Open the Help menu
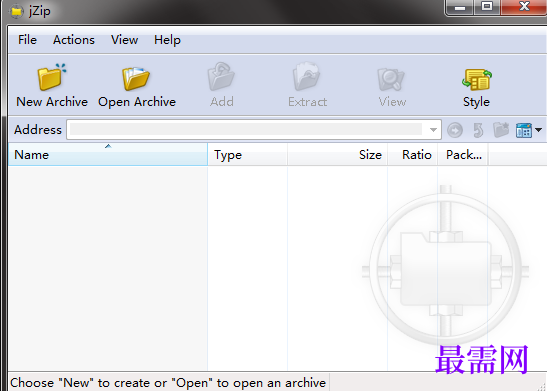This screenshot has height=391, width=547. coord(167,40)
